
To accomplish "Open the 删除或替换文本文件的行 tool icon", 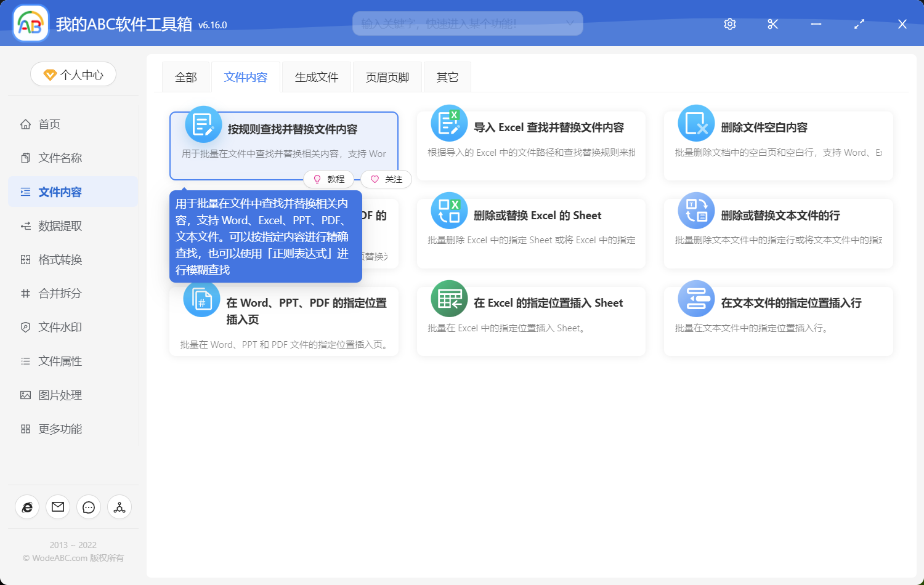I will [696, 211].
